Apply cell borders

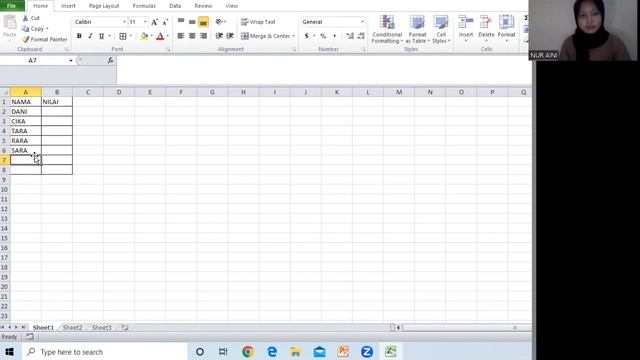pos(122,36)
